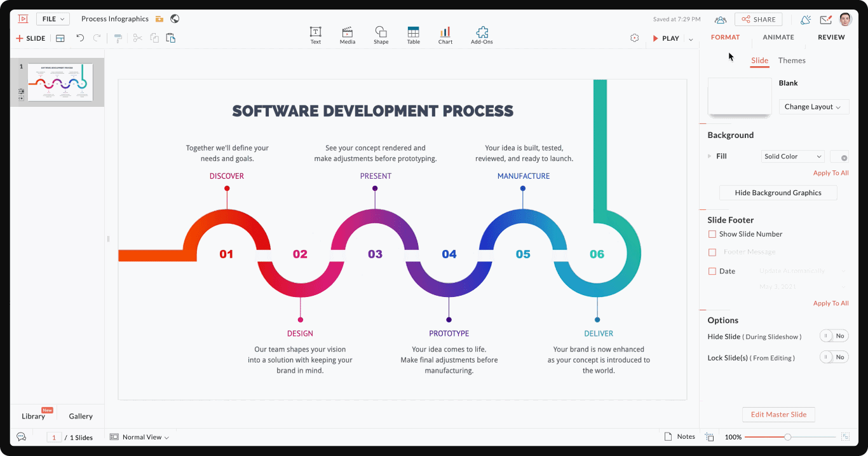Expand the Fill disclosure triangle

pos(710,156)
